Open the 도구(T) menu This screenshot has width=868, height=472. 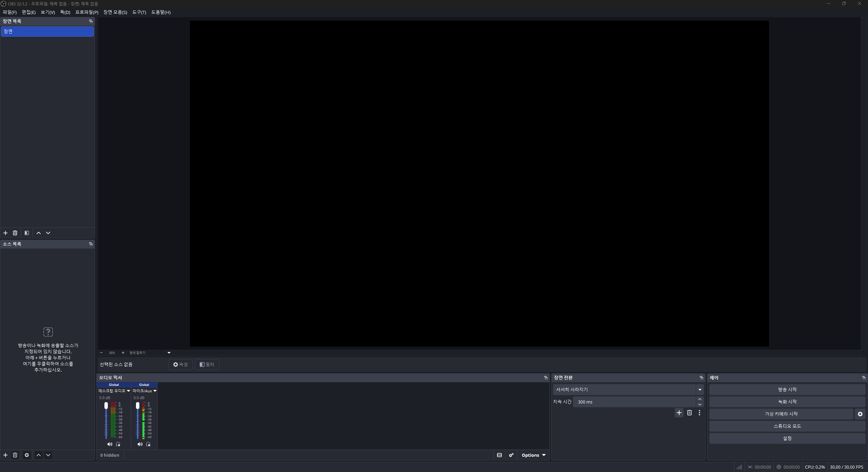click(x=139, y=12)
